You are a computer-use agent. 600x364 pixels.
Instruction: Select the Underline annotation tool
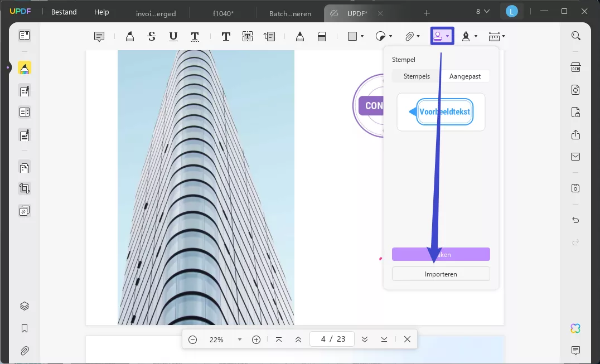173,36
